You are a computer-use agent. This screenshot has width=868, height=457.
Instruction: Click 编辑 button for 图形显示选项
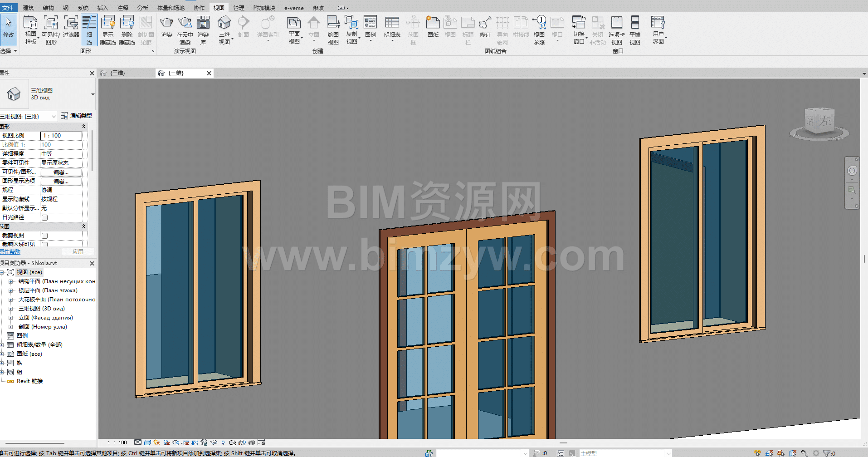[x=61, y=181]
